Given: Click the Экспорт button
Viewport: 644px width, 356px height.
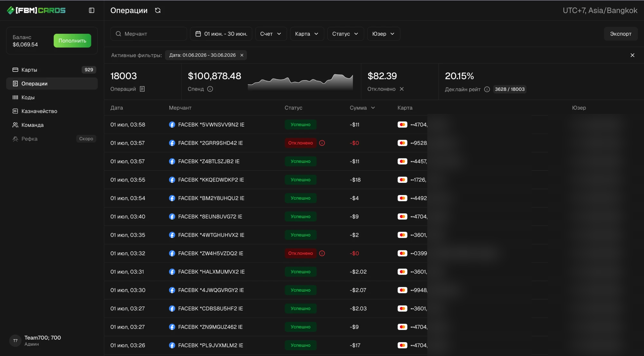Looking at the screenshot, I should coord(620,34).
